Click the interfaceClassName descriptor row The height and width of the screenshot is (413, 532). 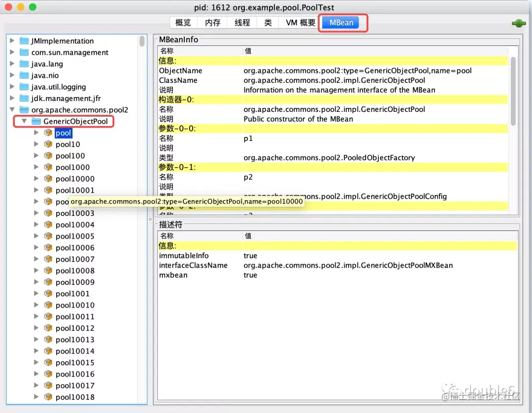coord(337,265)
